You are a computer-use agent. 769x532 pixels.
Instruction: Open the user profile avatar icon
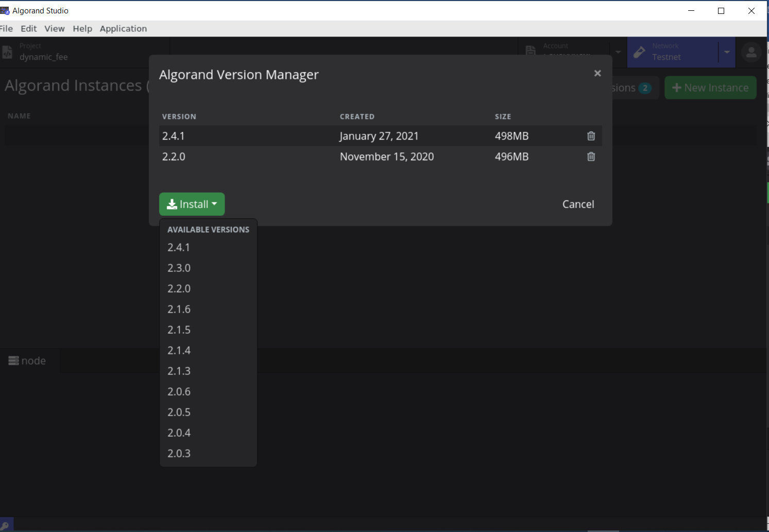[x=751, y=52]
